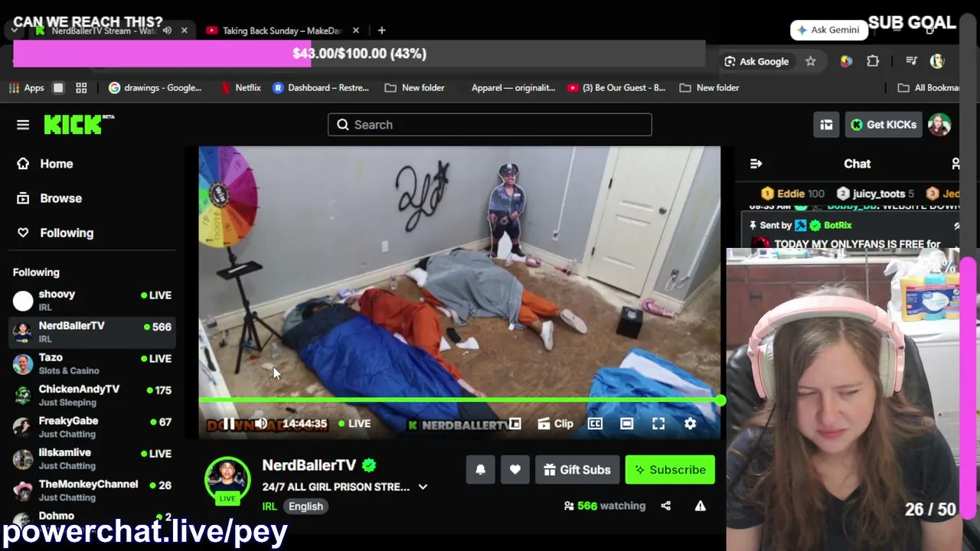Screen dimensions: 980x551
Task: Open a new browser tab
Action: click(x=381, y=31)
